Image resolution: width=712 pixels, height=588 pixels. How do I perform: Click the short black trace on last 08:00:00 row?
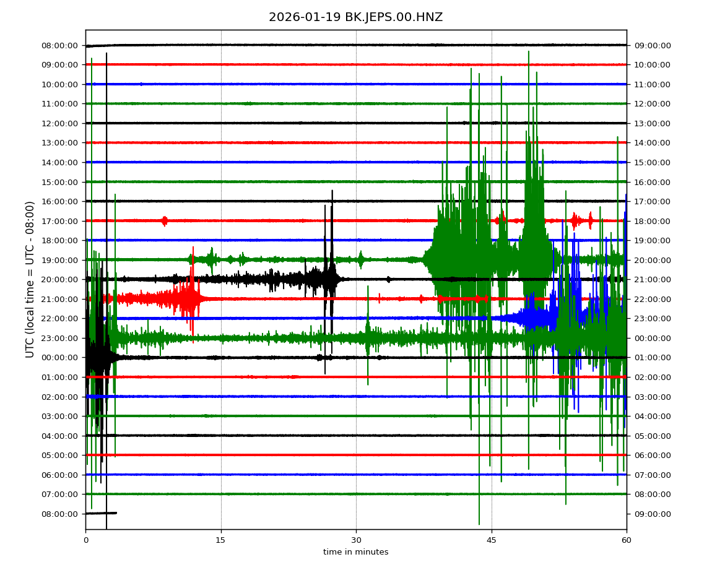click(101, 513)
